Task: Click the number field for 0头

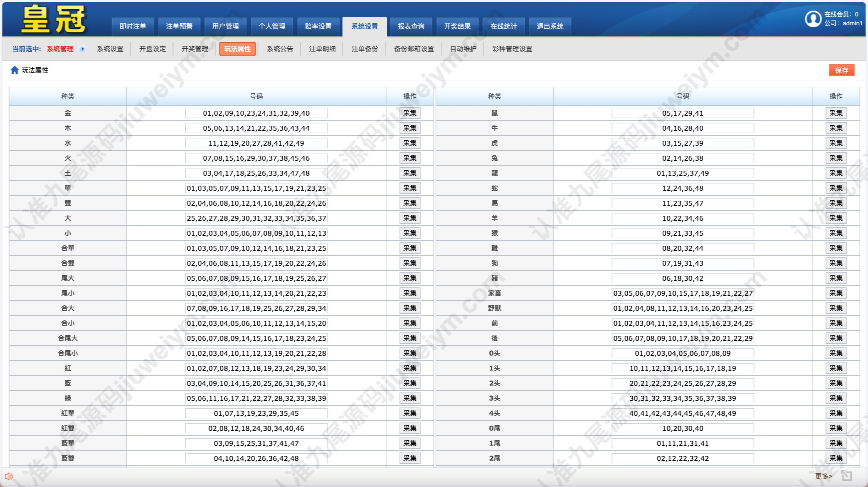Action: (683, 353)
